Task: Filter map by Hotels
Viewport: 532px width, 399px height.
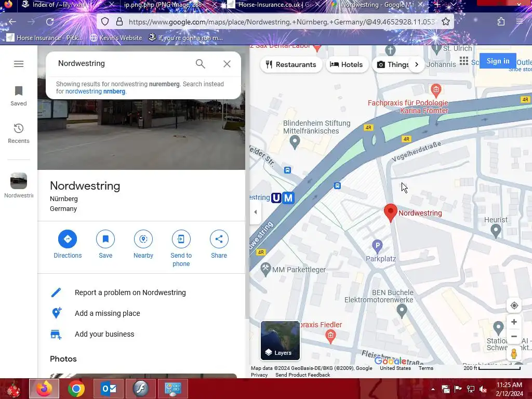Action: [347, 64]
